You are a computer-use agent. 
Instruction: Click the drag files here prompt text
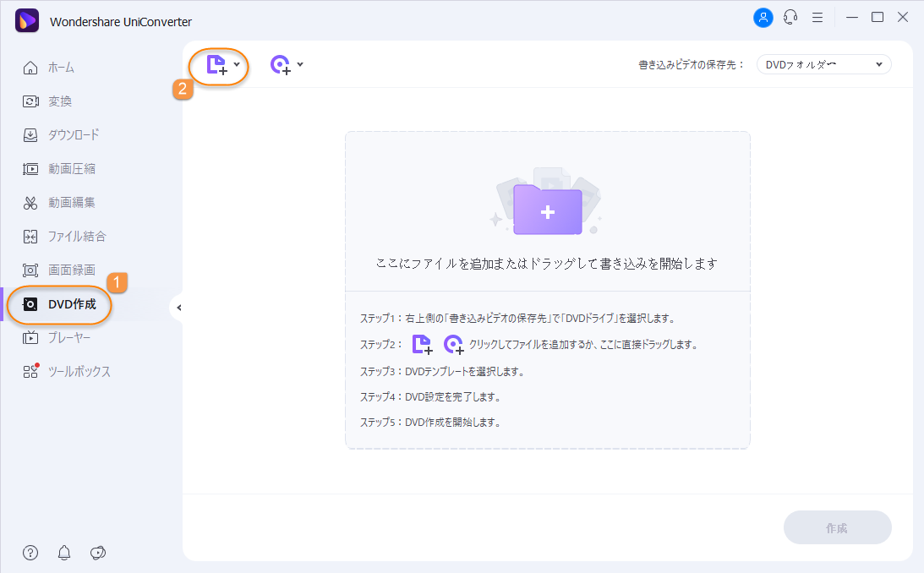click(547, 264)
